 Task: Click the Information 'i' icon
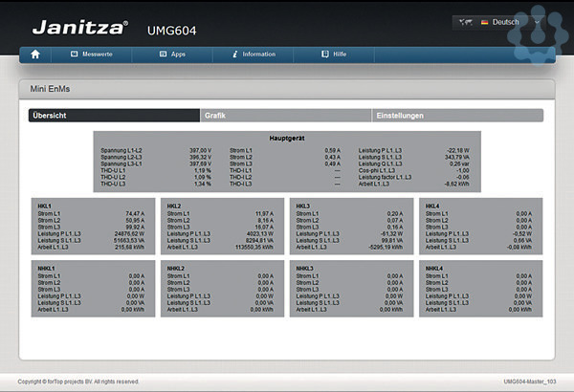tap(234, 54)
